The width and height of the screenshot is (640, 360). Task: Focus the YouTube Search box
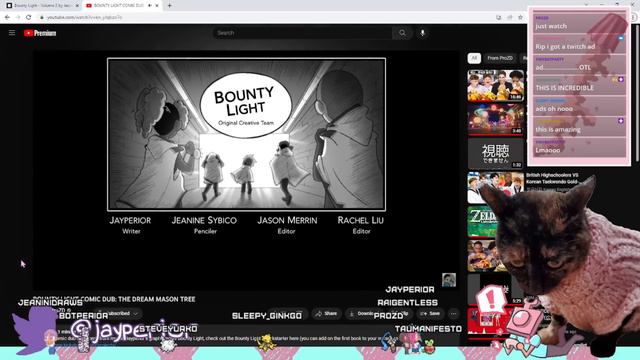302,33
